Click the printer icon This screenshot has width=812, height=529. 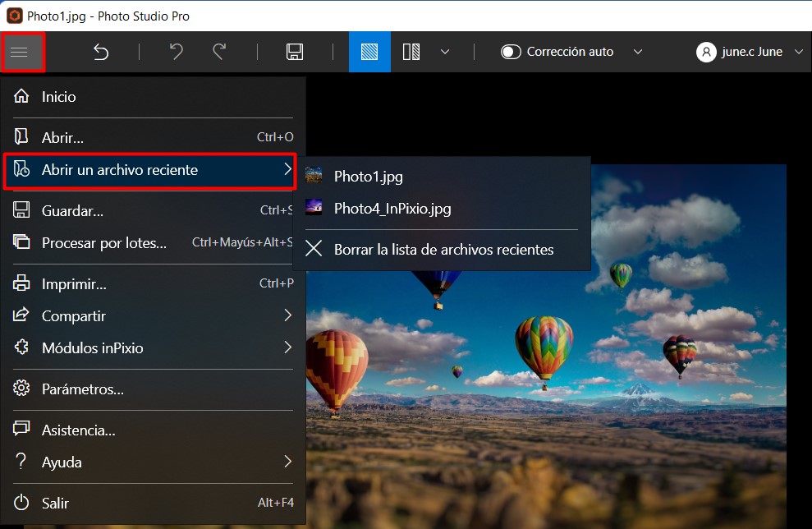click(x=21, y=283)
